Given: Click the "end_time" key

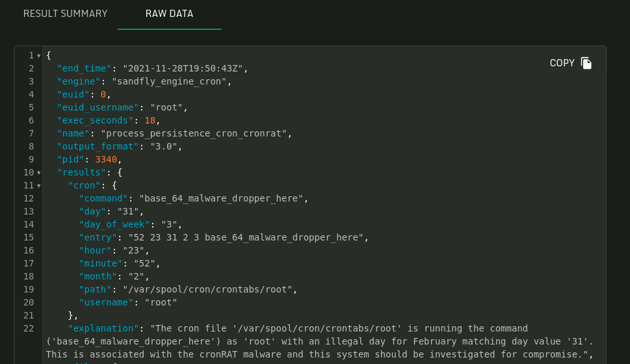Looking at the screenshot, I should point(85,68).
